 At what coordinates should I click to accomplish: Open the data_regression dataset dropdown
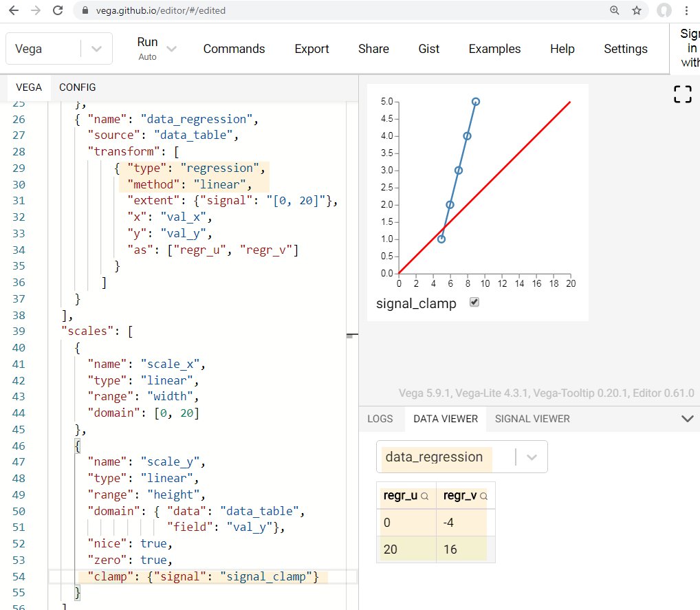coord(461,457)
